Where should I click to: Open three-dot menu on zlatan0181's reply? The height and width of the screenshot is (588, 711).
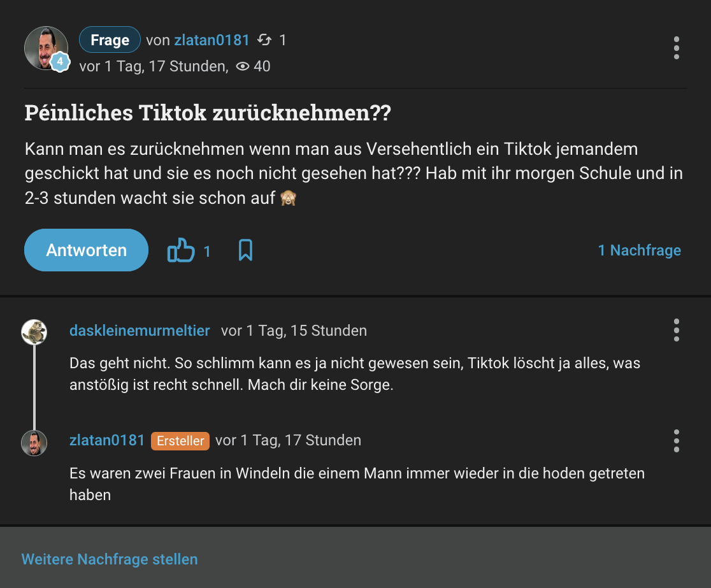(676, 440)
